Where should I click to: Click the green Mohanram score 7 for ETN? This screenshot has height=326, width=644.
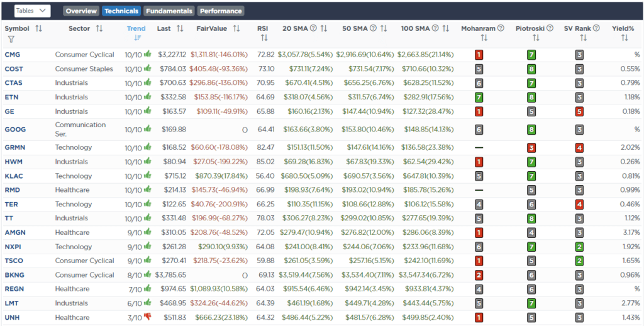click(x=479, y=98)
